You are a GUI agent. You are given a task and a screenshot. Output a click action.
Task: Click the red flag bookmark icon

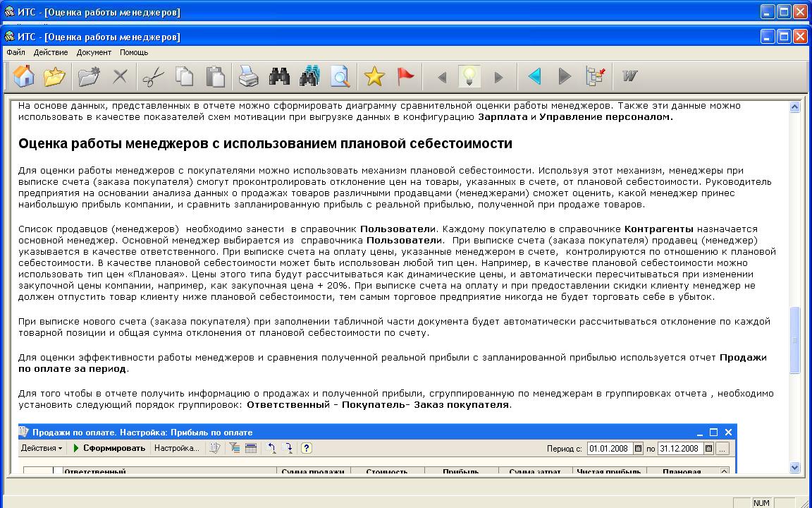click(405, 76)
